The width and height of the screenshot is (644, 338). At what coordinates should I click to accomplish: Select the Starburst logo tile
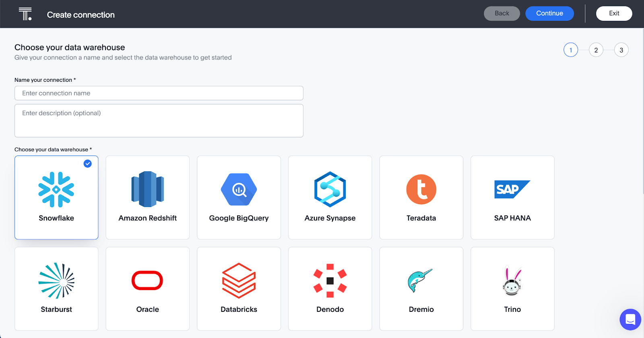click(56, 281)
